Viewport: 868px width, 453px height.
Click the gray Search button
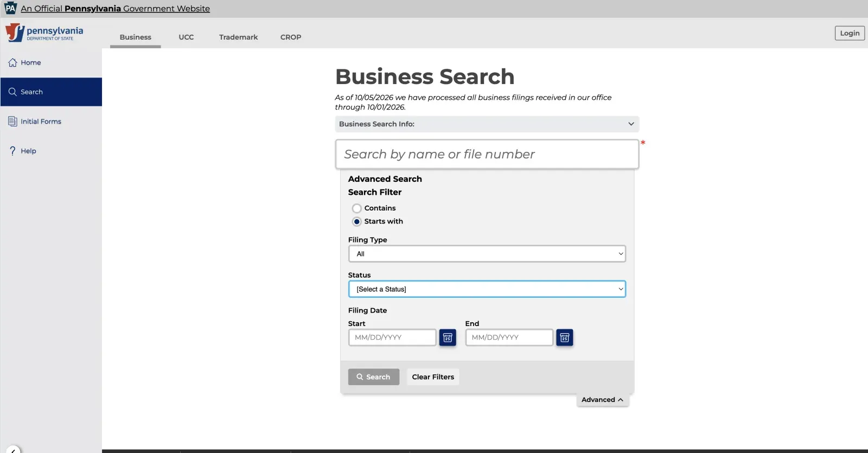tap(374, 377)
